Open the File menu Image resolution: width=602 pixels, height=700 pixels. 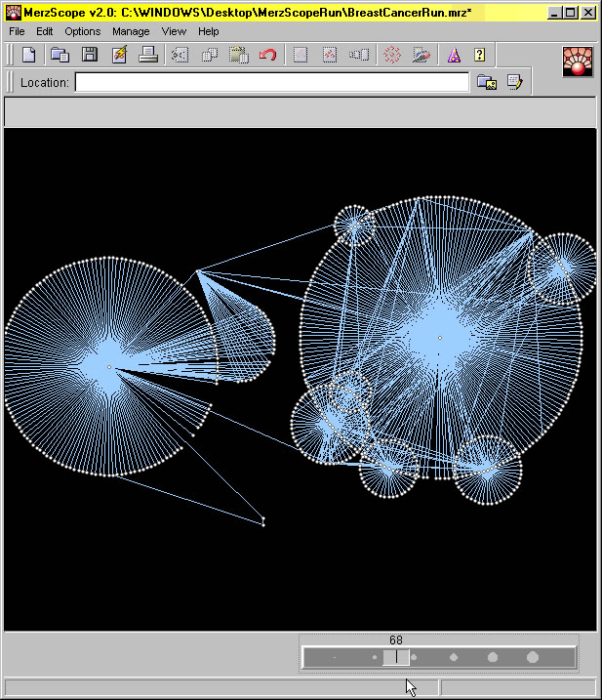pyautogui.click(x=17, y=31)
